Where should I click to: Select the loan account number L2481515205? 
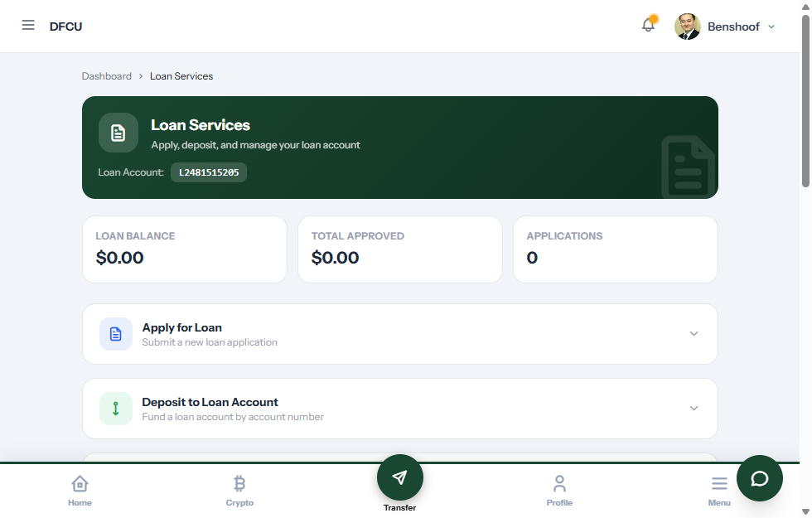coord(209,172)
